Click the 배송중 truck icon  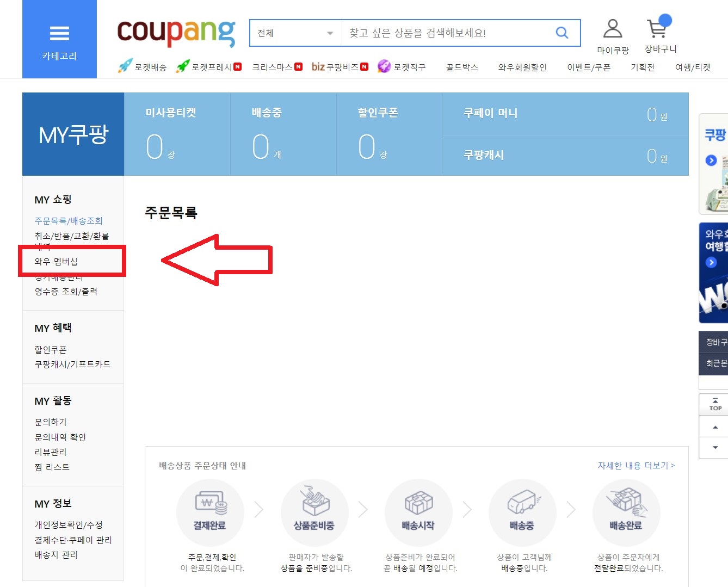pyautogui.click(x=522, y=512)
